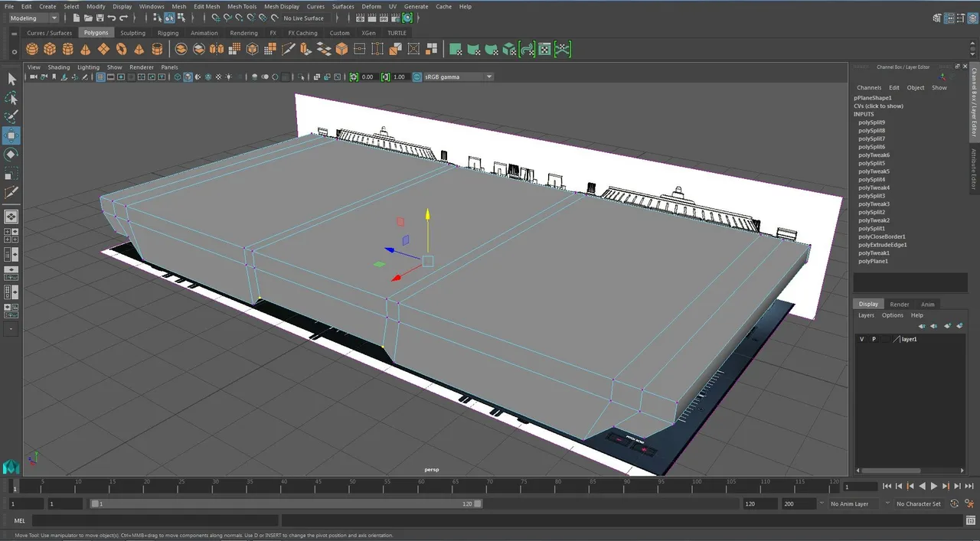Open the No Anim Layer dropdown

point(855,504)
